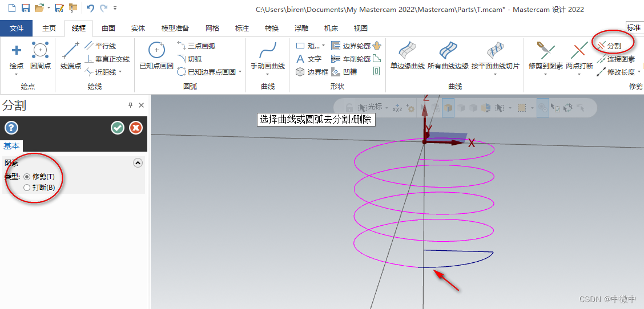Click the Open folder icon

pyautogui.click(x=39, y=8)
